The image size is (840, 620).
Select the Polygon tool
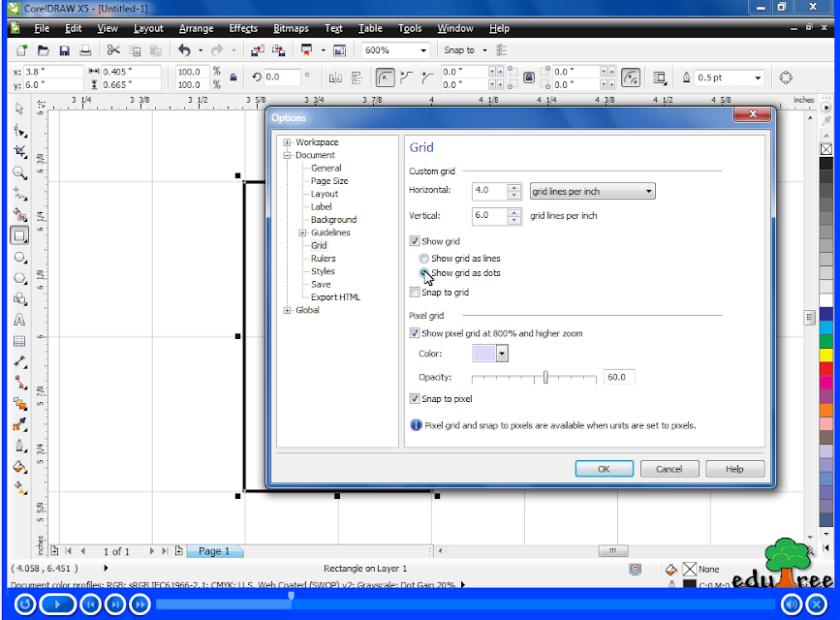pyautogui.click(x=19, y=278)
